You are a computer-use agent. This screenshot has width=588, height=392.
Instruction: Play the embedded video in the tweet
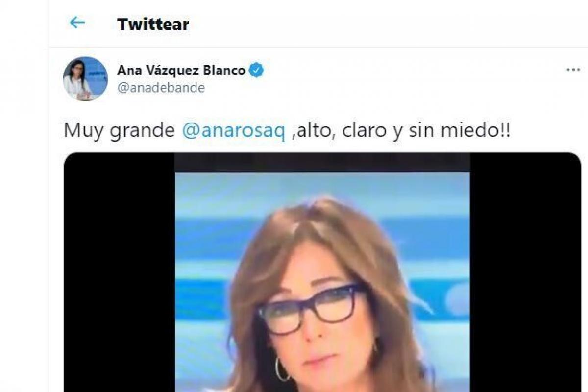pyautogui.click(x=322, y=272)
